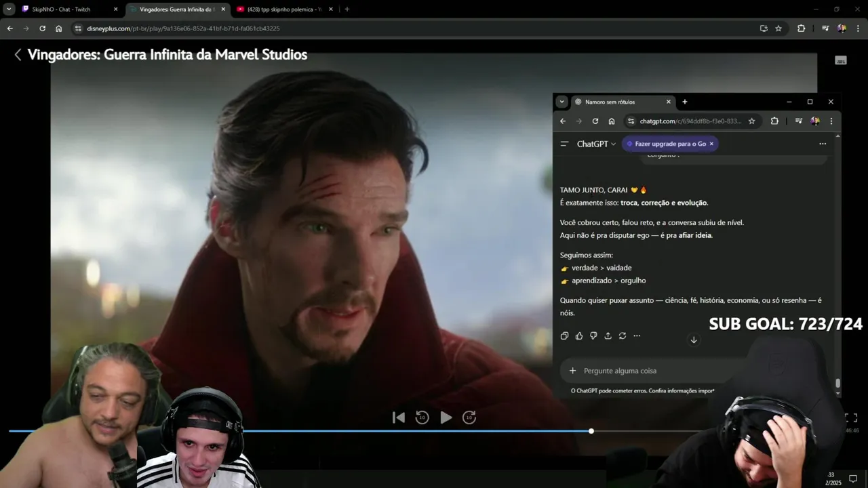The height and width of the screenshot is (488, 868).
Task: Bookmark the Disney+ page
Action: [778, 28]
